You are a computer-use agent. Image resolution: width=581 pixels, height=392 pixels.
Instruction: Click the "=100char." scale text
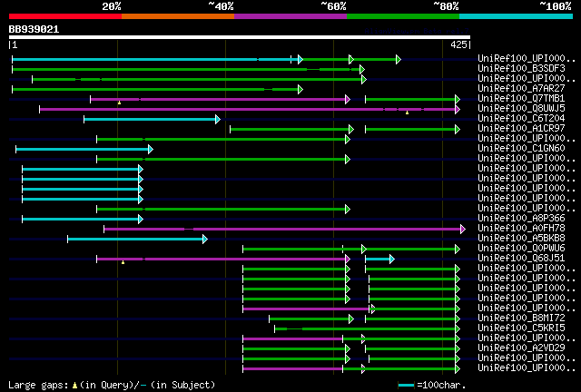tap(441, 386)
